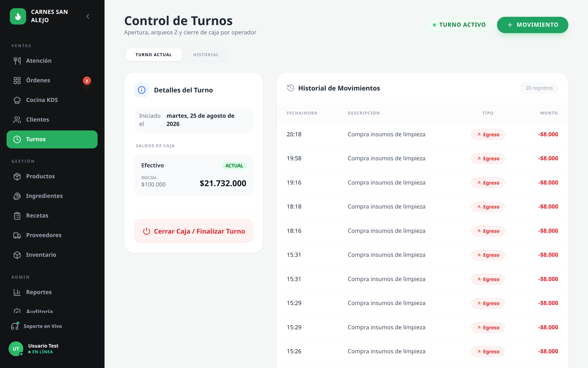
Task: Open Cocina KDS chef hat icon
Action: click(17, 100)
